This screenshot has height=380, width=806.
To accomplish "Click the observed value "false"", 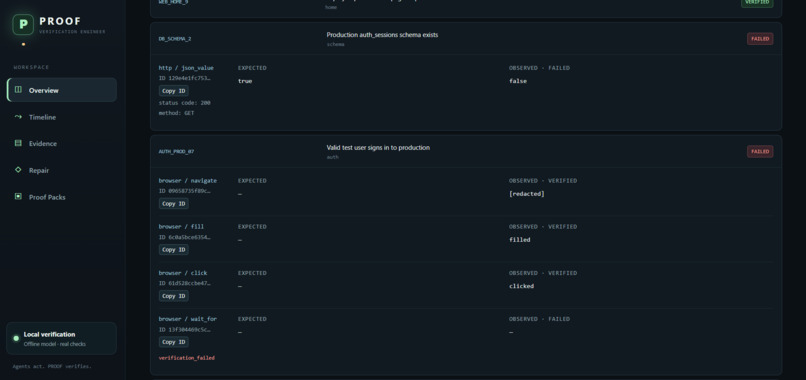I will point(518,81).
